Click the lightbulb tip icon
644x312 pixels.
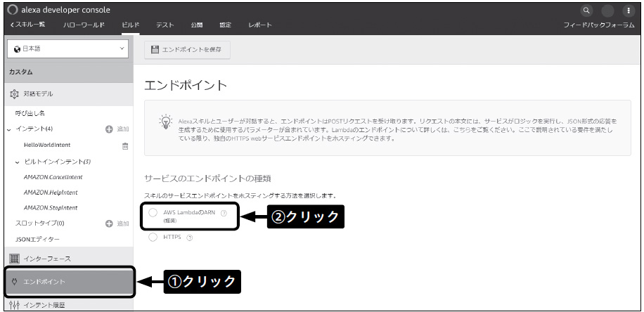click(x=165, y=122)
